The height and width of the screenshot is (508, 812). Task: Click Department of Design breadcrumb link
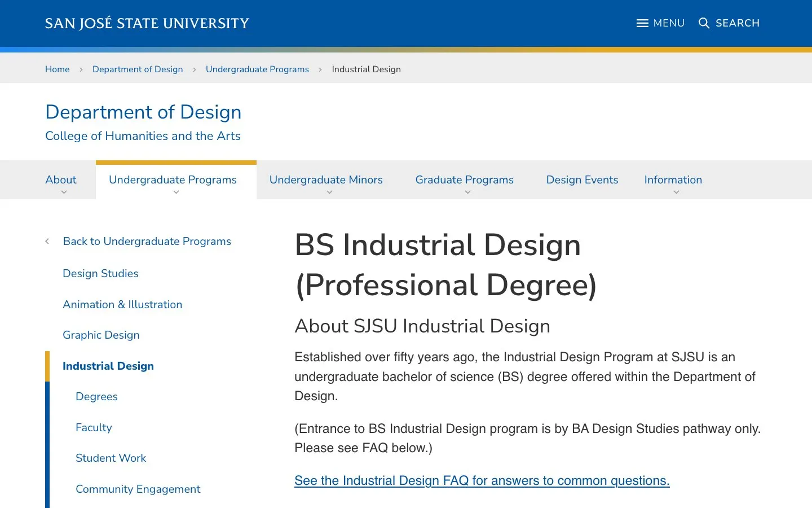point(138,69)
